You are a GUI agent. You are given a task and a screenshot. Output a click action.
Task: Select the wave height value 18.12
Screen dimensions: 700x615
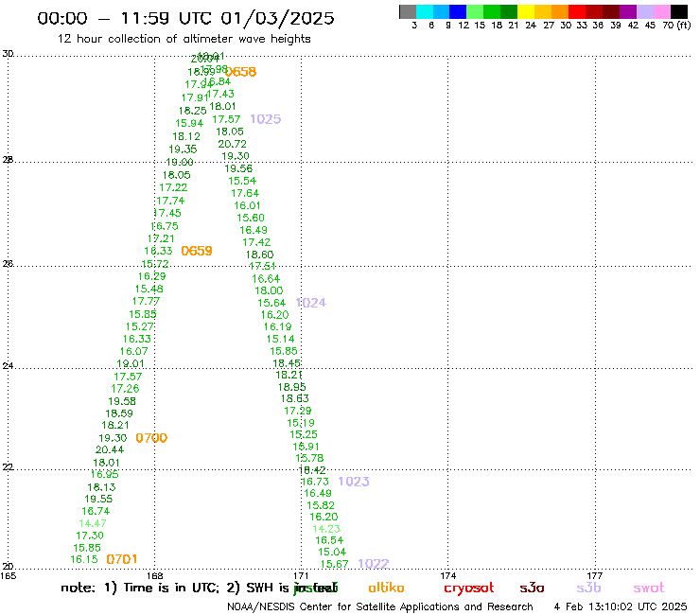pyautogui.click(x=186, y=136)
